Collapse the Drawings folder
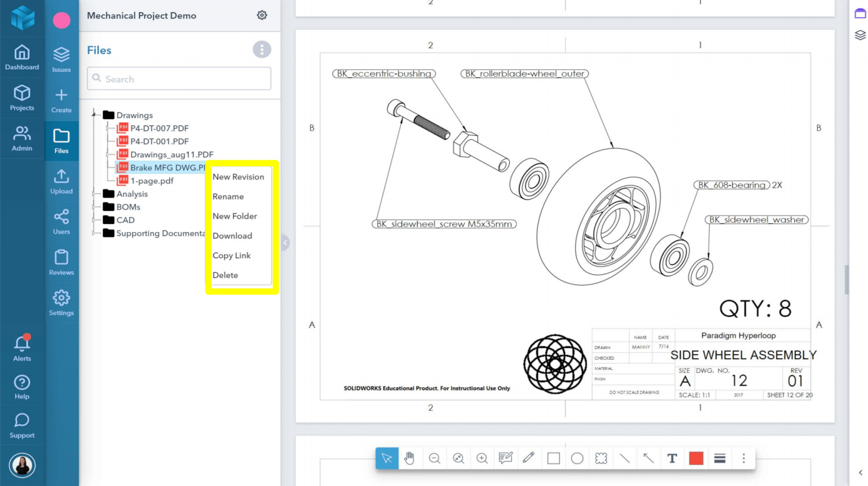 click(94, 115)
